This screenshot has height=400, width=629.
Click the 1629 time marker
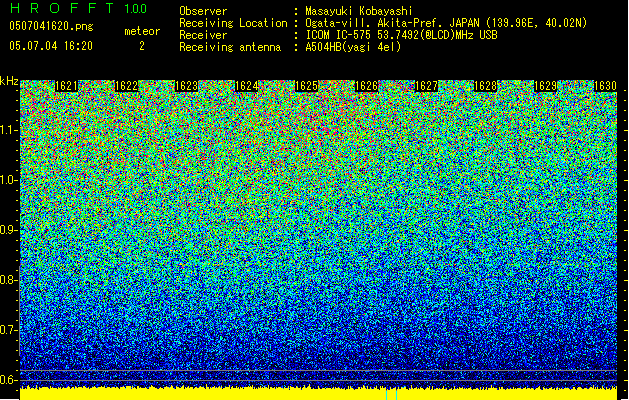[545, 86]
